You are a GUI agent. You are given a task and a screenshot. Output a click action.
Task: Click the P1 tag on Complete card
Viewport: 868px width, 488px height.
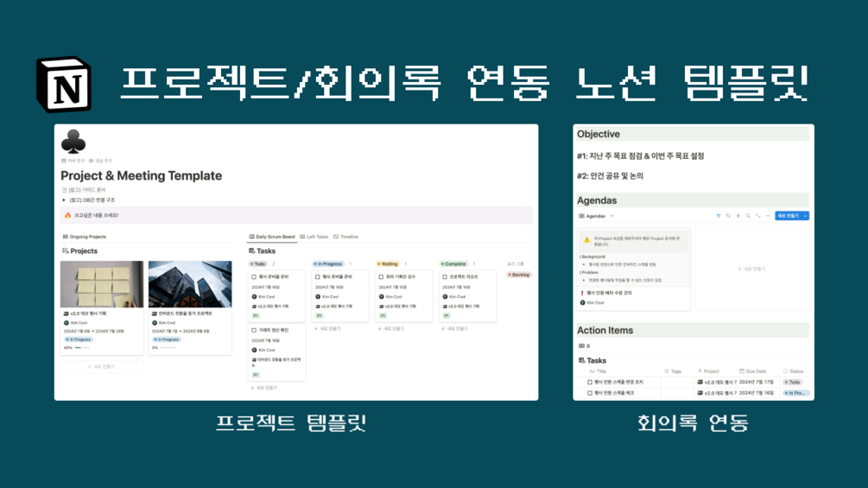click(447, 315)
